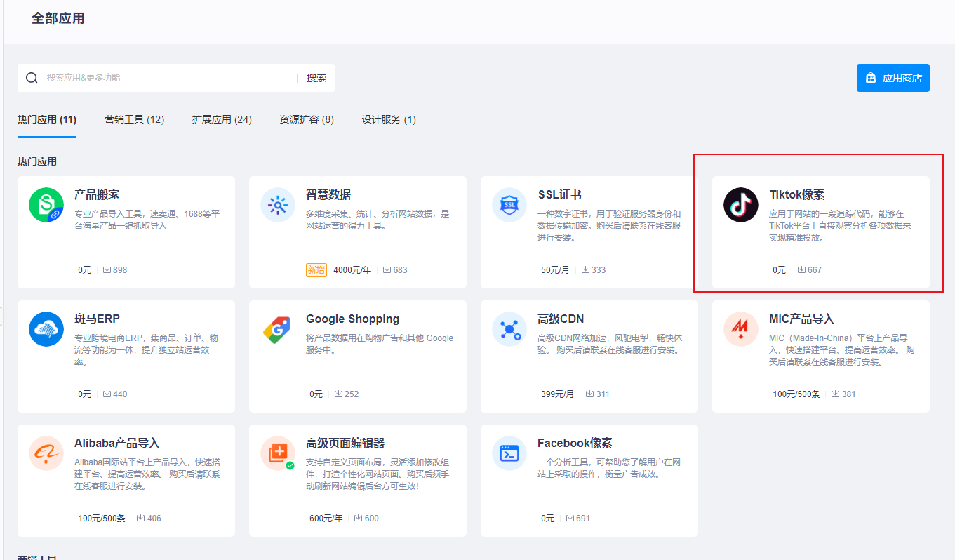
Task: Click download count icon on 斑马ERP card
Action: pyautogui.click(x=107, y=394)
